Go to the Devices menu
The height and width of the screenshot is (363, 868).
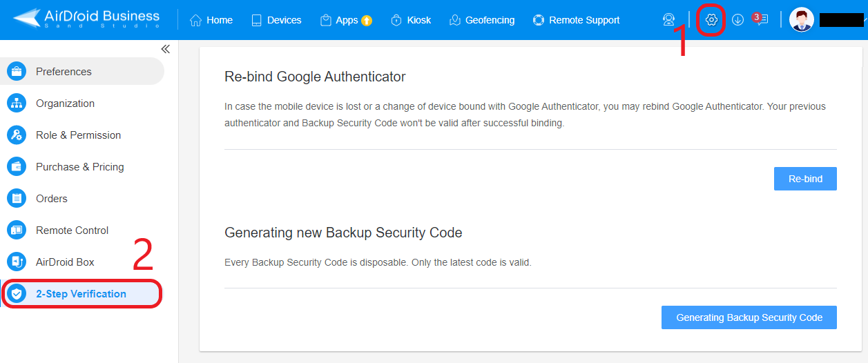(276, 20)
